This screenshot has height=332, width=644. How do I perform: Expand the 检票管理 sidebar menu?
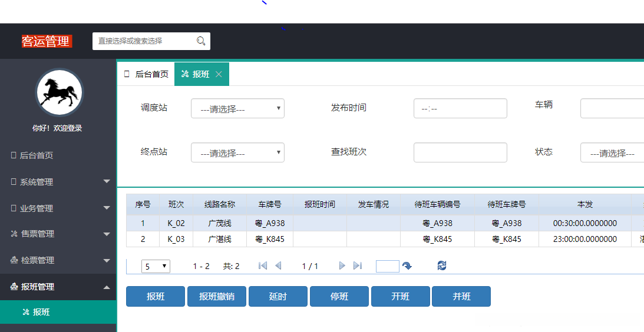[58, 260]
